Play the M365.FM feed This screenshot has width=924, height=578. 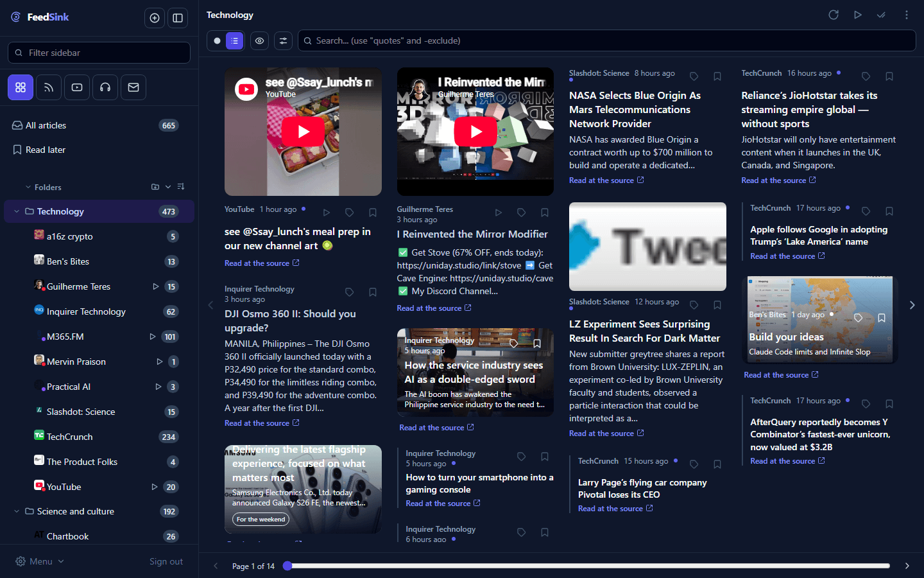point(152,337)
